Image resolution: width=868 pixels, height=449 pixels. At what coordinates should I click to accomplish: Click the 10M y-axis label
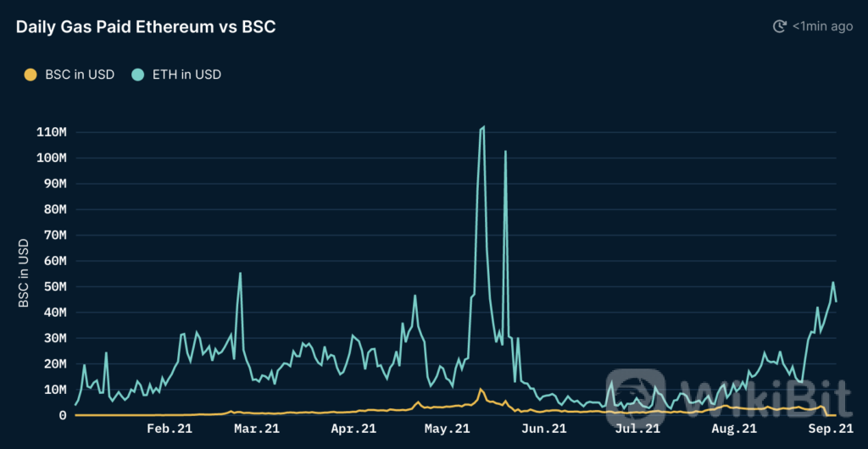(54, 390)
